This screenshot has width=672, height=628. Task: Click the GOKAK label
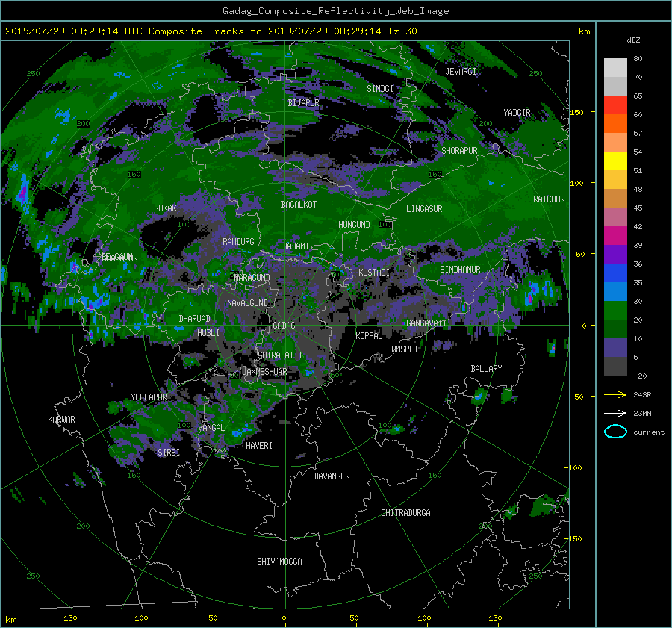point(166,208)
